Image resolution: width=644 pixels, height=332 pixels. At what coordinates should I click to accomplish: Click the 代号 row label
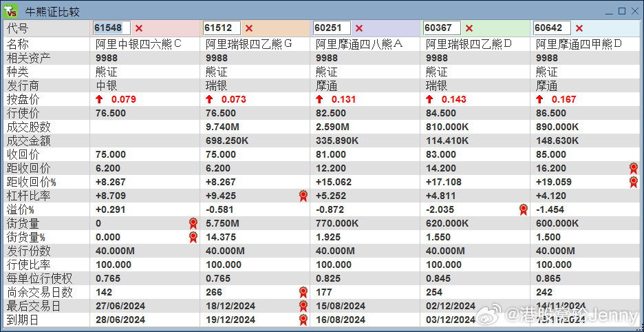18,28
